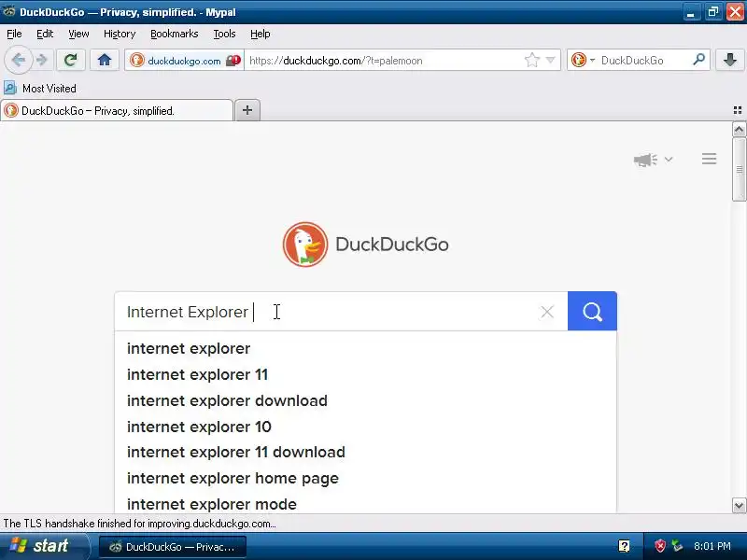Go forward with the Forward arrow button

[42, 60]
